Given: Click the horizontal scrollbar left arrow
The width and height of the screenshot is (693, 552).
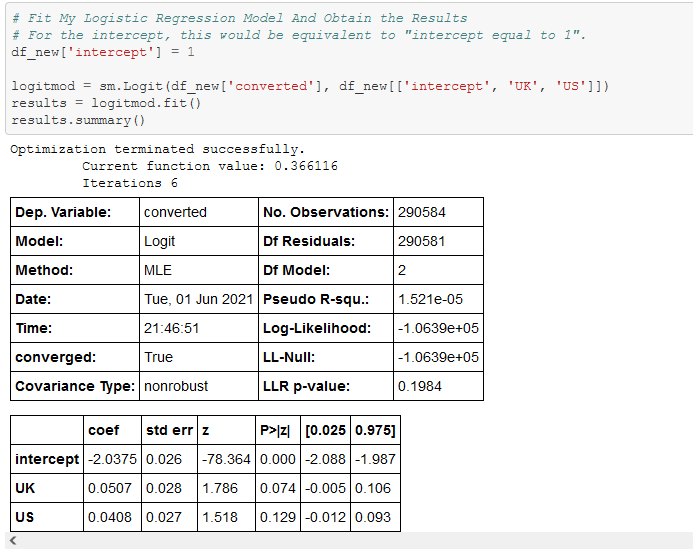Looking at the screenshot, I should (13, 540).
